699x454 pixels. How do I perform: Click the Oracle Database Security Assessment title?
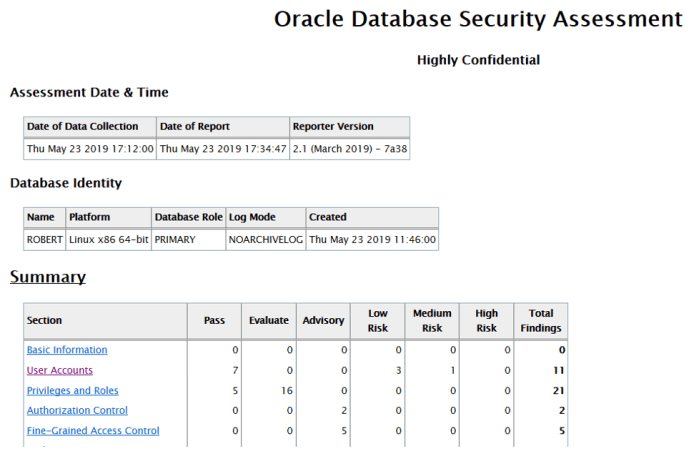pos(478,19)
